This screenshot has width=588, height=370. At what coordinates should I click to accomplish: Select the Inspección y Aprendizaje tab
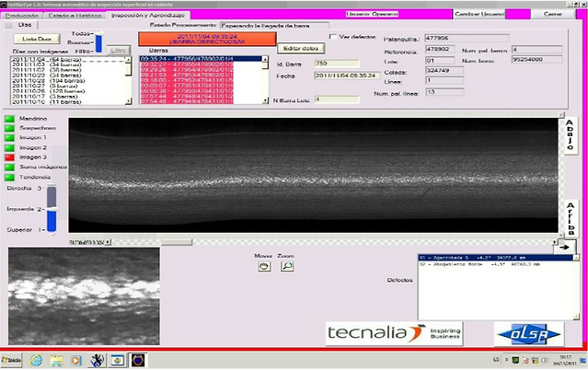tap(148, 16)
